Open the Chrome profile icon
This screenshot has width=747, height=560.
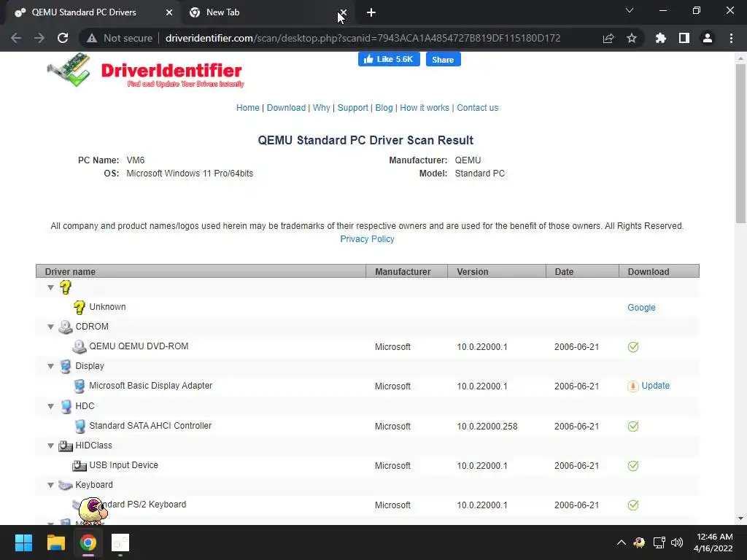point(708,38)
